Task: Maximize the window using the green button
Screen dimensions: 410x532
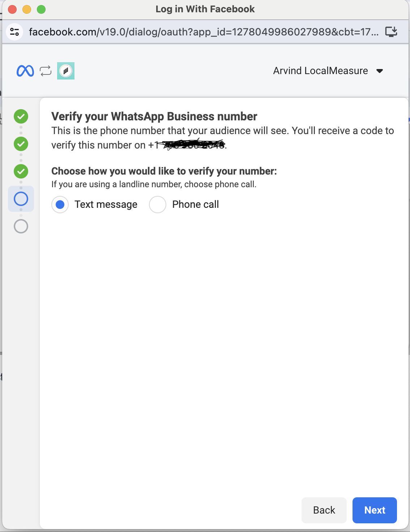Action: 41,9
